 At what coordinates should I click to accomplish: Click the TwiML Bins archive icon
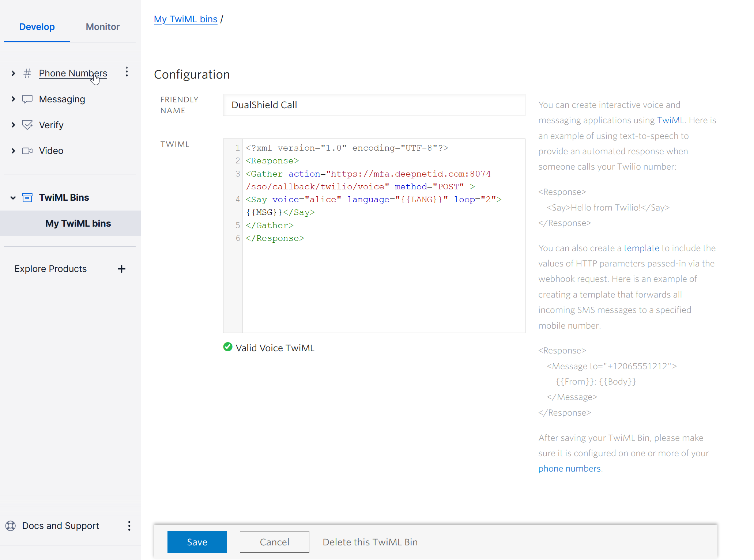coord(27,197)
